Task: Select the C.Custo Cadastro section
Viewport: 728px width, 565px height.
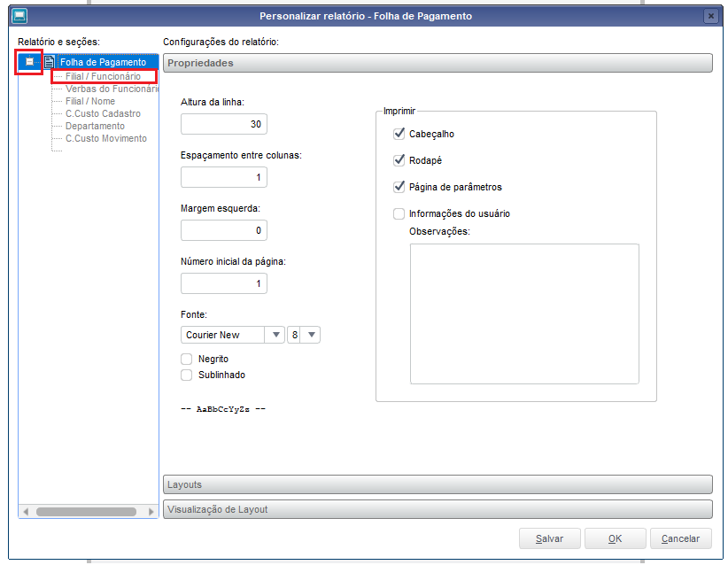Action: click(103, 113)
